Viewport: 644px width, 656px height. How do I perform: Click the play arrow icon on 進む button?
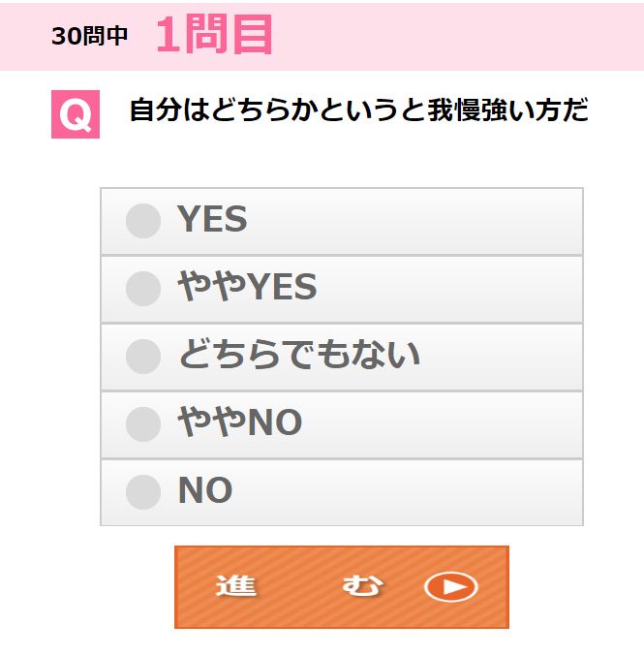[451, 587]
